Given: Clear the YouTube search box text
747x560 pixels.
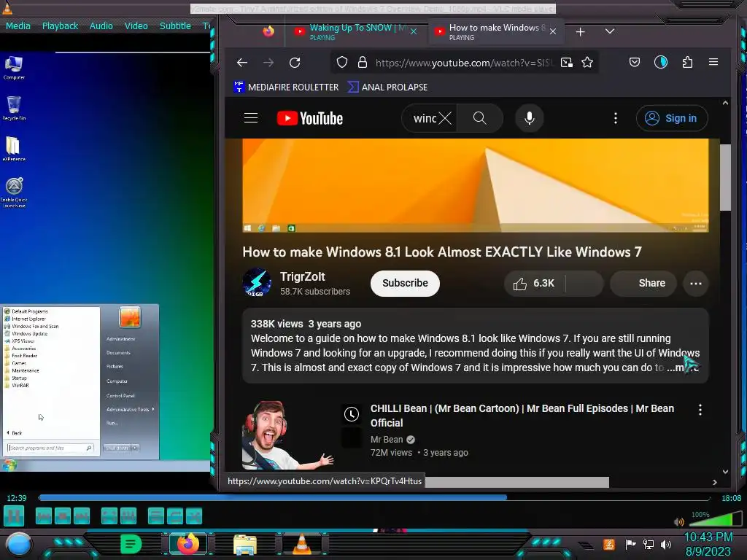Looking at the screenshot, I should click(x=445, y=118).
